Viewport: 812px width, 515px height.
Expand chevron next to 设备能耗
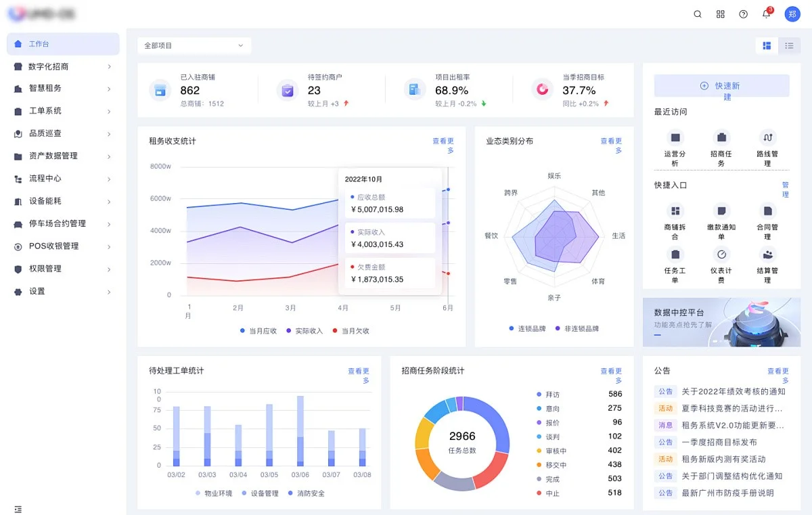[109, 201]
